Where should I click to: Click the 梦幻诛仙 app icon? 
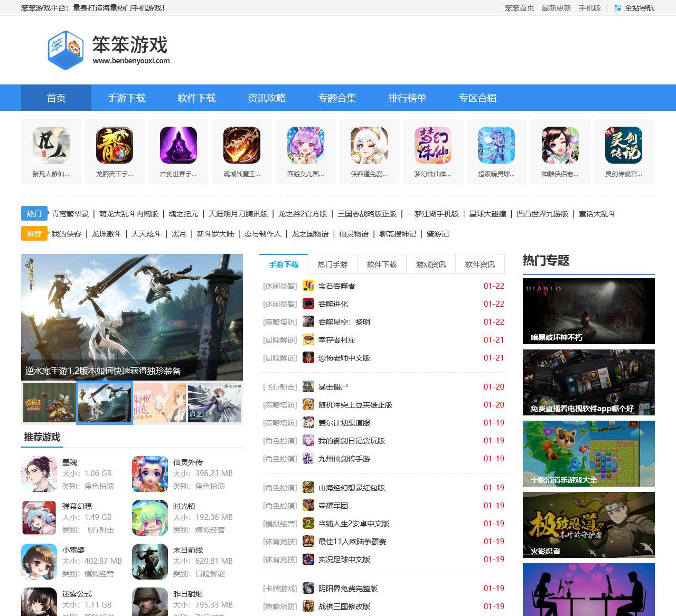(x=433, y=145)
